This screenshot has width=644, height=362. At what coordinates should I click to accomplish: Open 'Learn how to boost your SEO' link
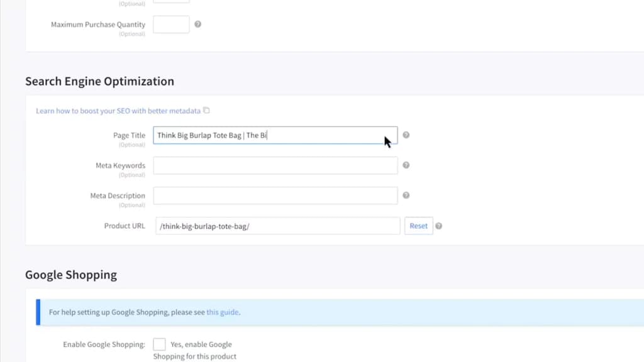click(118, 111)
